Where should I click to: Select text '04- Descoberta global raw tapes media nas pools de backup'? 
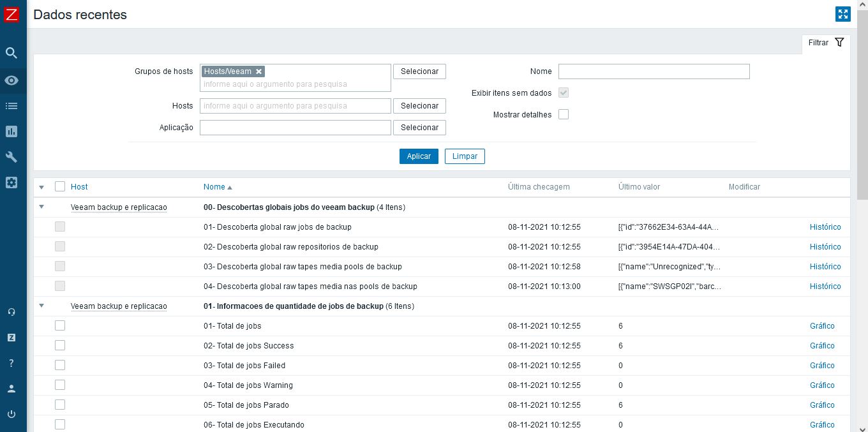point(310,287)
